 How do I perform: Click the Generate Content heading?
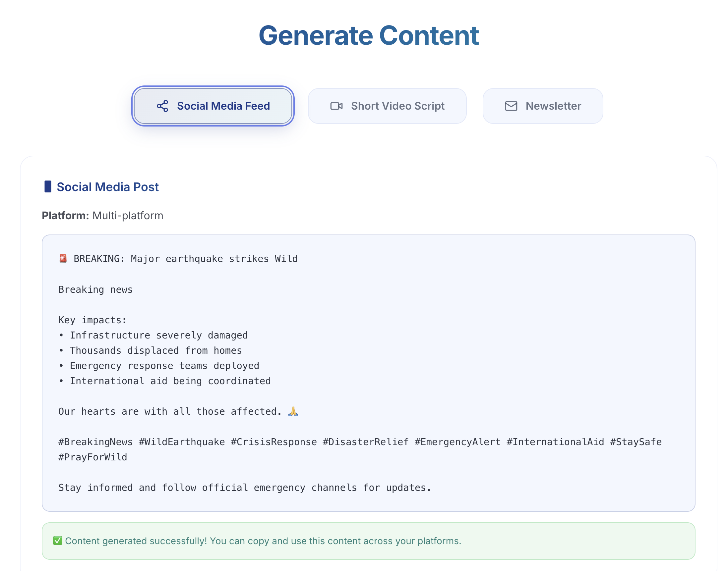click(368, 35)
